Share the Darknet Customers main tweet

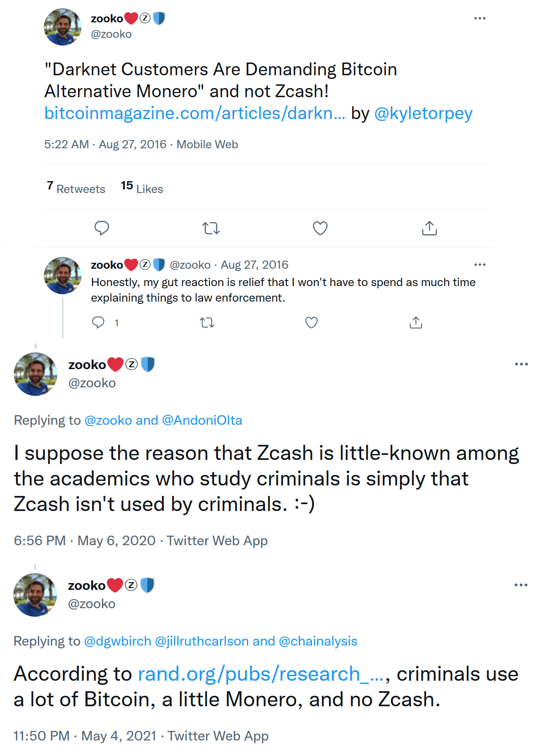click(429, 228)
